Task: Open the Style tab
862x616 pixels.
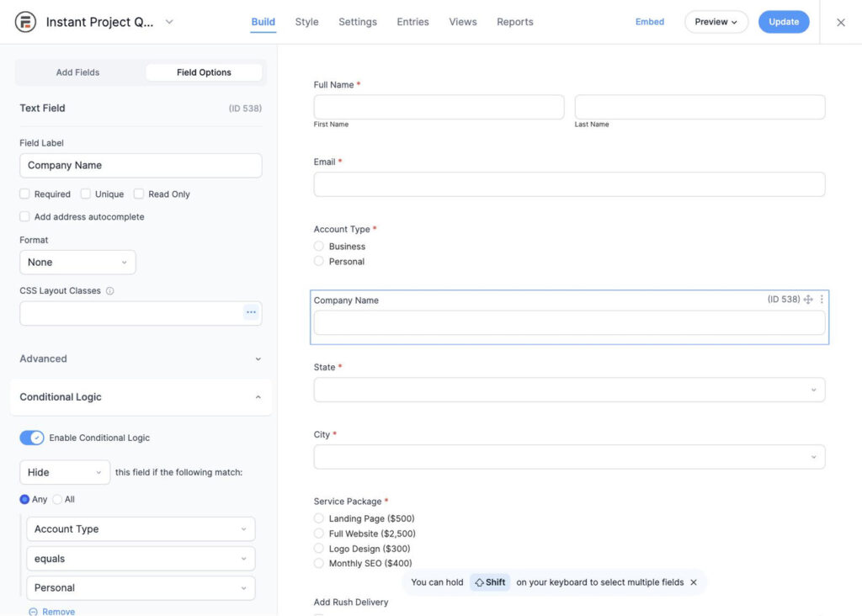Action: click(x=306, y=22)
